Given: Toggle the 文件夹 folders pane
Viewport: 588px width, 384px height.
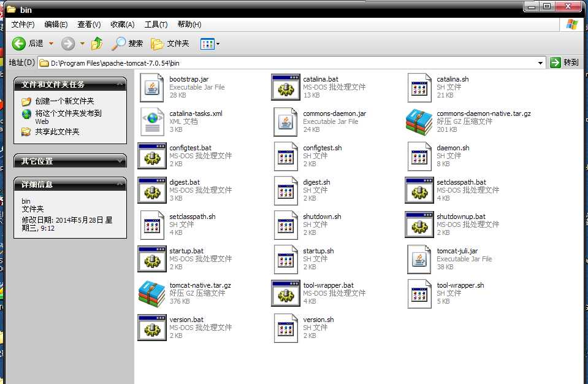Looking at the screenshot, I should coord(170,44).
